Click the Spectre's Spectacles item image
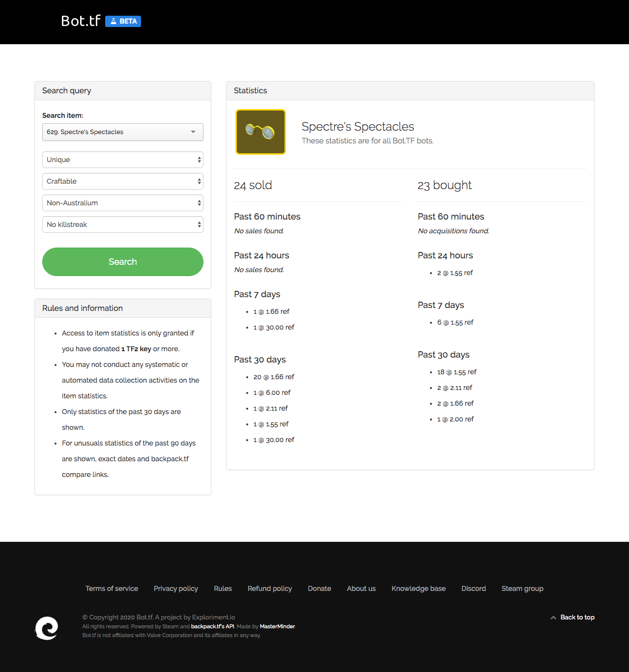The image size is (629, 672). click(260, 132)
